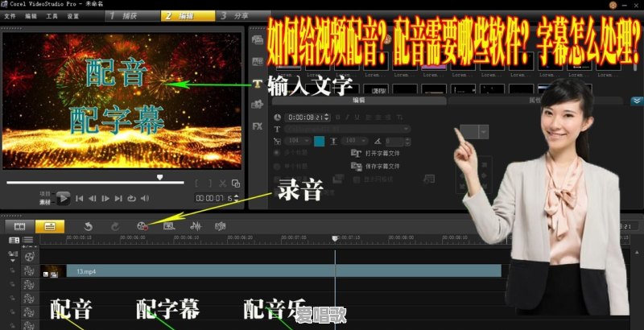Switch to Storyboard View
Screen dimensions: 644x330
19,226
